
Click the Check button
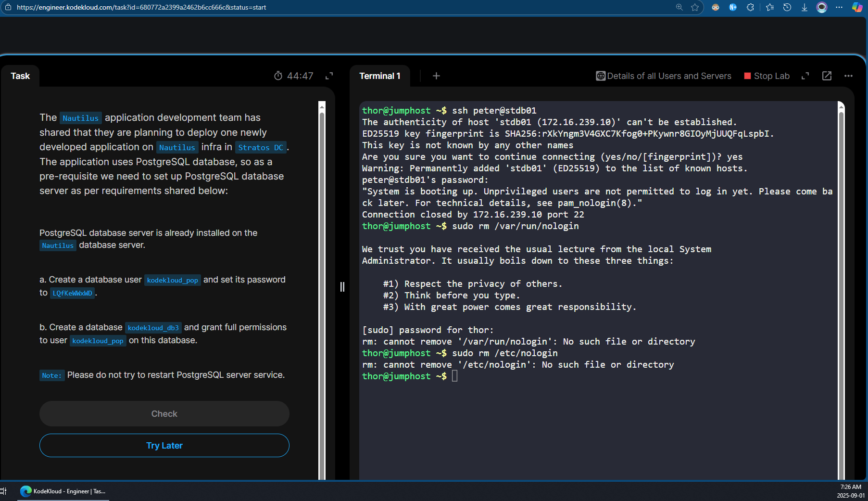coord(164,414)
